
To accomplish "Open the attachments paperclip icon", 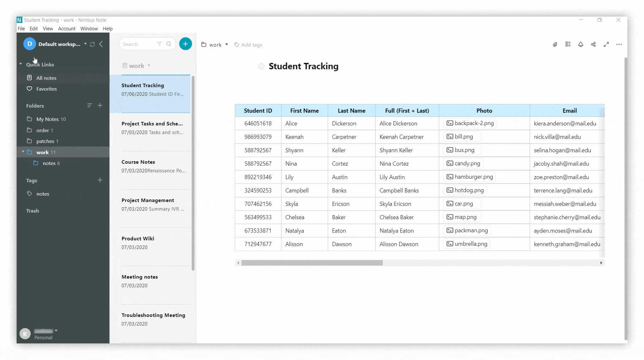I will coord(555,45).
